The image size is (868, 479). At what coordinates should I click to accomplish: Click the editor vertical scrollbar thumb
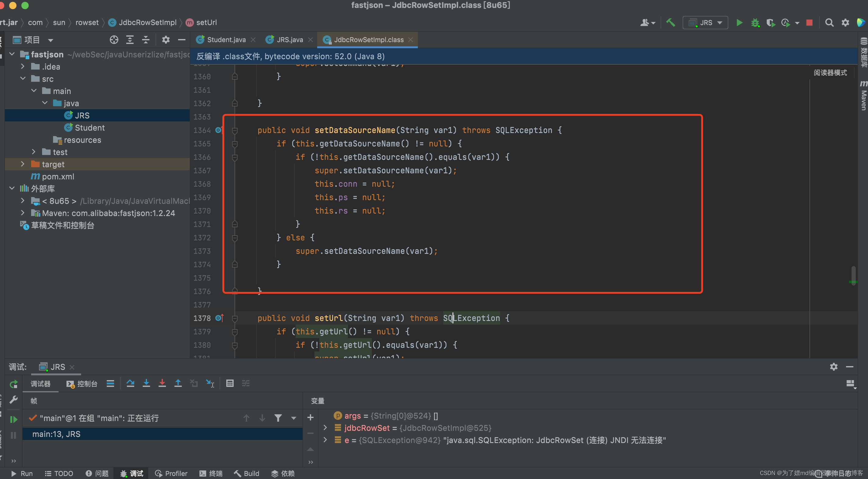(853, 276)
